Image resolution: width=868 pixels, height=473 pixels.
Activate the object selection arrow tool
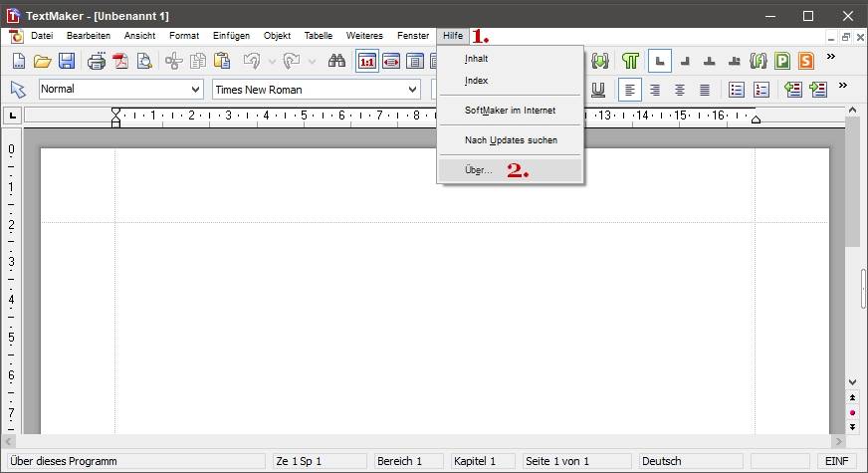point(18,90)
